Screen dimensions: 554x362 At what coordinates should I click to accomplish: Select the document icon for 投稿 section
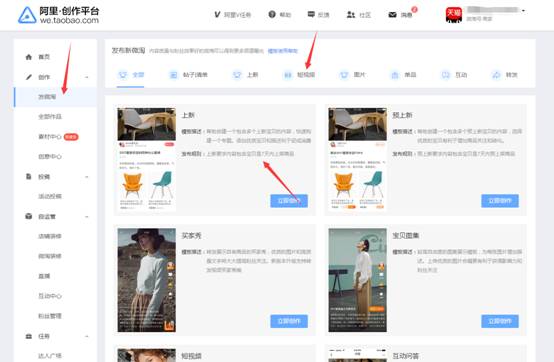pos(29,176)
